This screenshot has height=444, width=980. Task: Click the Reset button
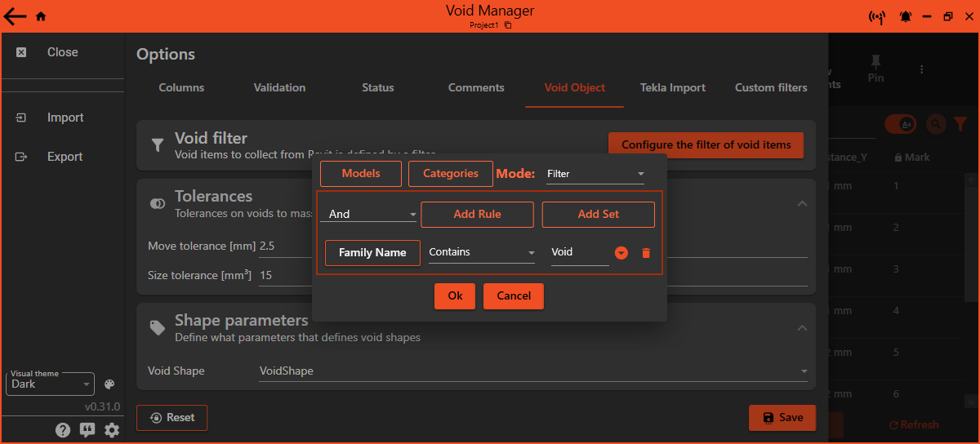coord(171,418)
